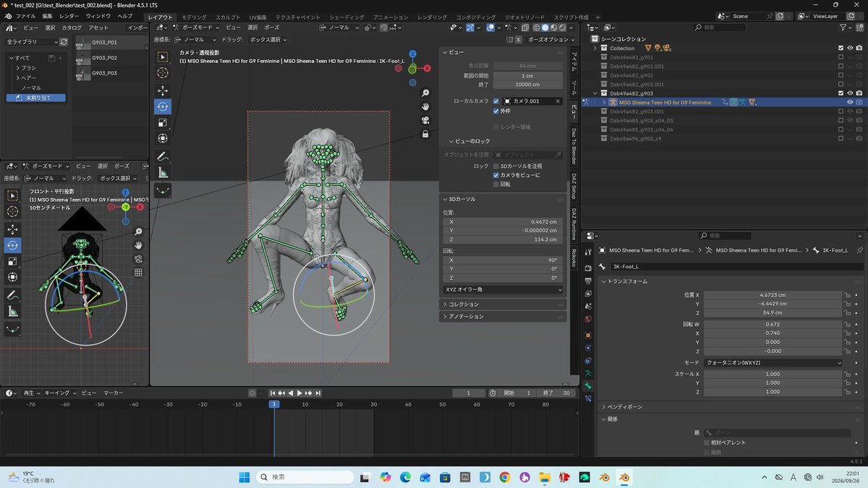
Task: Click the eyedropper in object-to-focus field
Action: 558,155
